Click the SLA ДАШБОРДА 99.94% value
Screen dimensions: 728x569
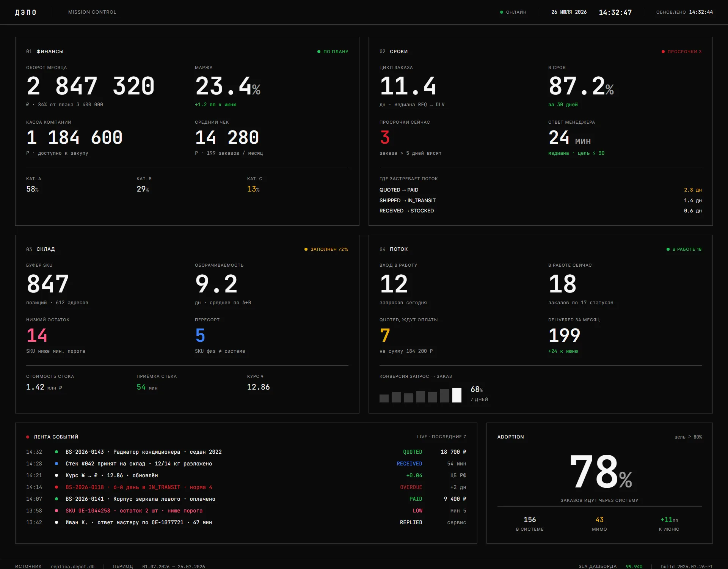click(x=634, y=566)
